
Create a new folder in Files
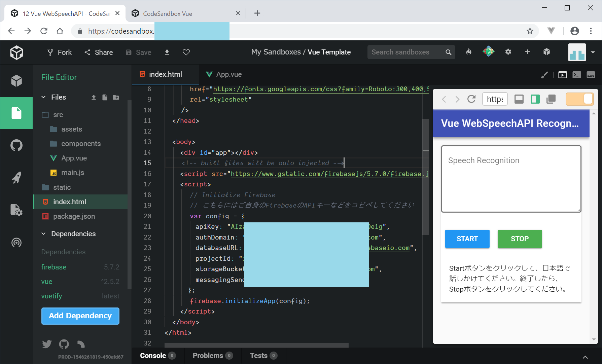point(116,97)
